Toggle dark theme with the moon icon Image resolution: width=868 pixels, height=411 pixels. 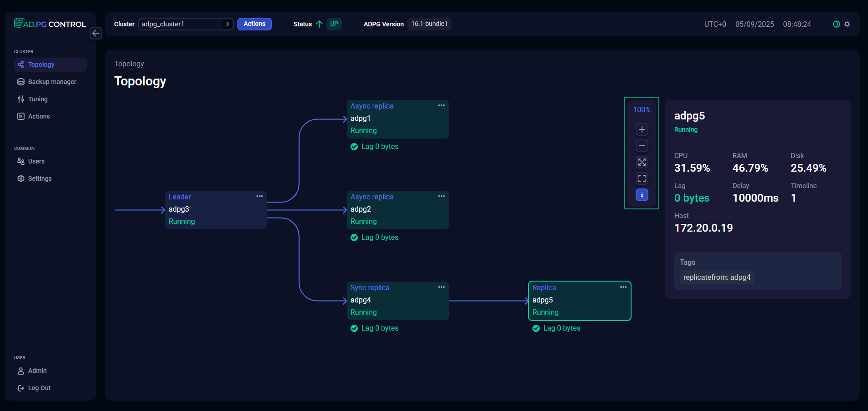pyautogui.click(x=837, y=24)
